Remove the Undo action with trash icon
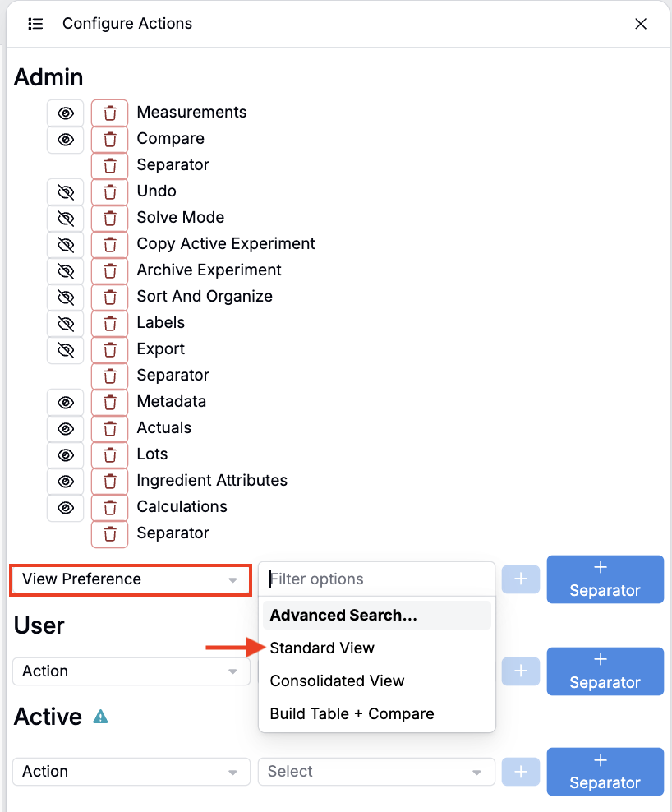The image size is (672, 812). [x=109, y=191]
